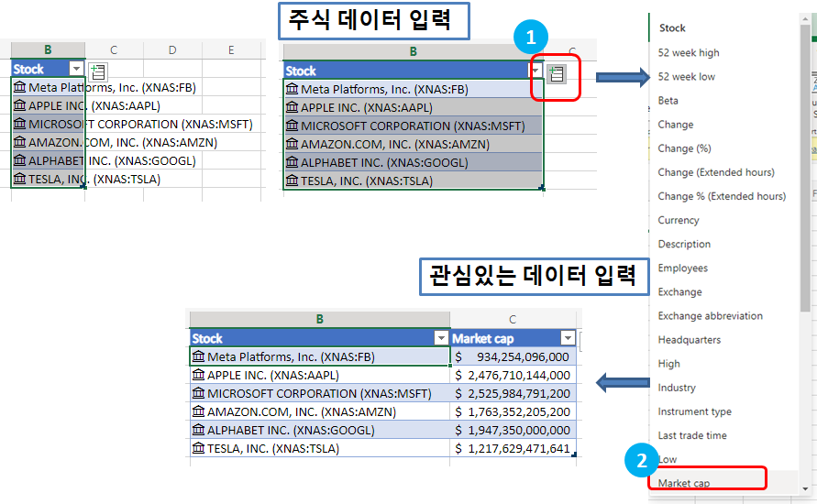Click the stock icon of TESLA in the Market cap table
The height and width of the screenshot is (504, 817).
point(198,448)
